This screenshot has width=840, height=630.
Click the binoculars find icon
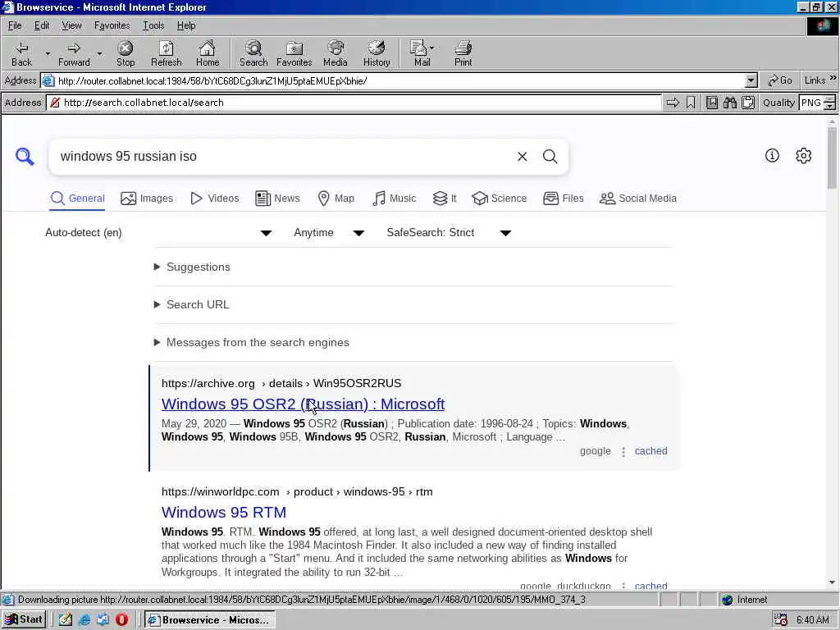tap(729, 103)
